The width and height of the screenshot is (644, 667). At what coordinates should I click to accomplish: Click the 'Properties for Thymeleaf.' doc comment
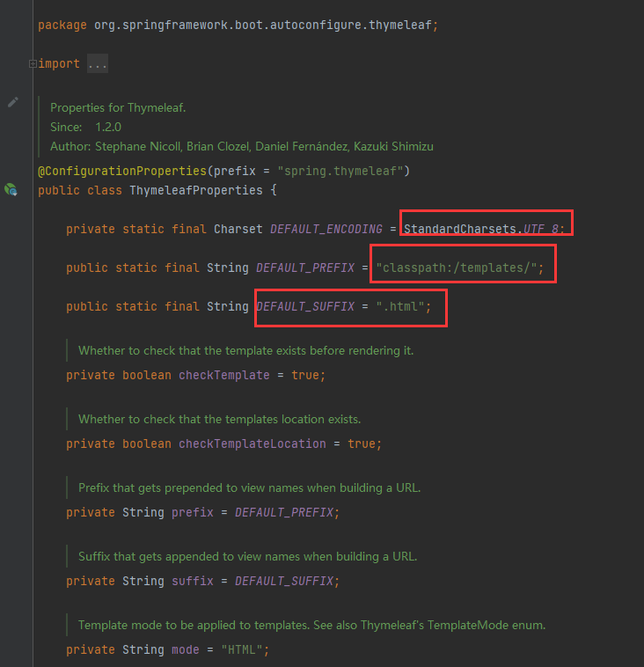tap(118, 107)
